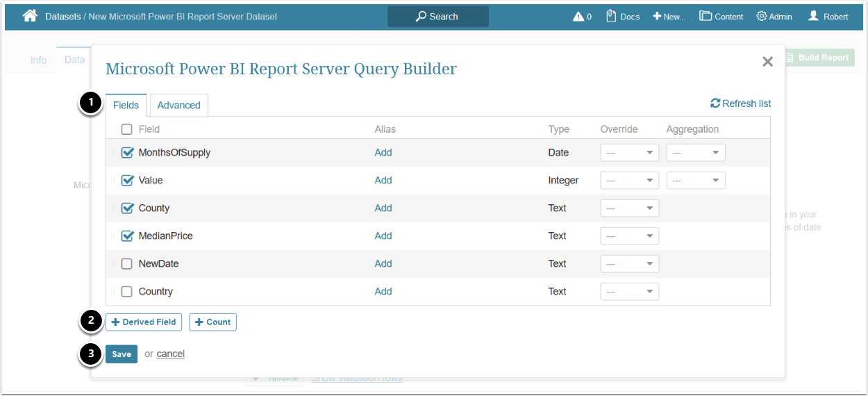This screenshot has width=868, height=396.
Task: Open the Content folder icon
Action: pos(706,16)
